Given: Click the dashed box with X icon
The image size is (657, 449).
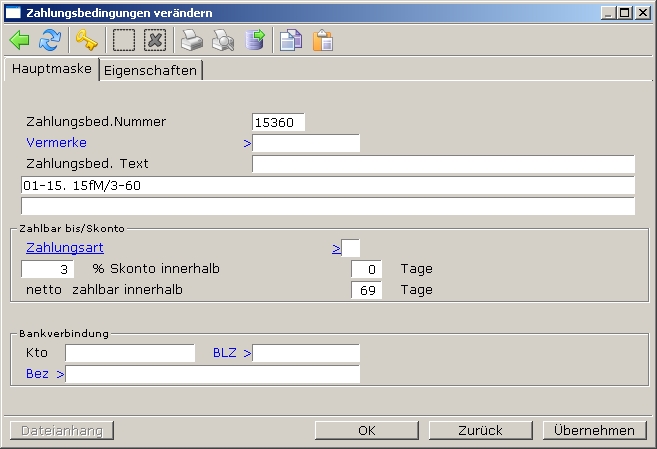Looking at the screenshot, I should 155,40.
